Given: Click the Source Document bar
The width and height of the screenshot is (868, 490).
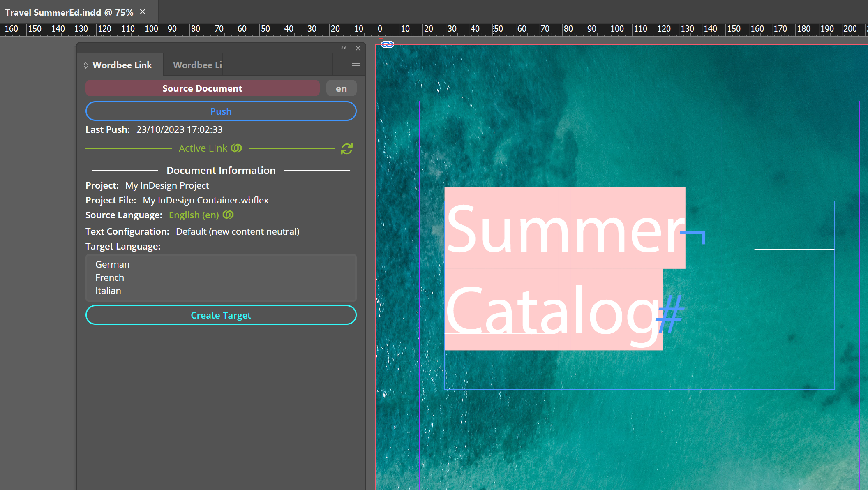Looking at the screenshot, I should (202, 88).
